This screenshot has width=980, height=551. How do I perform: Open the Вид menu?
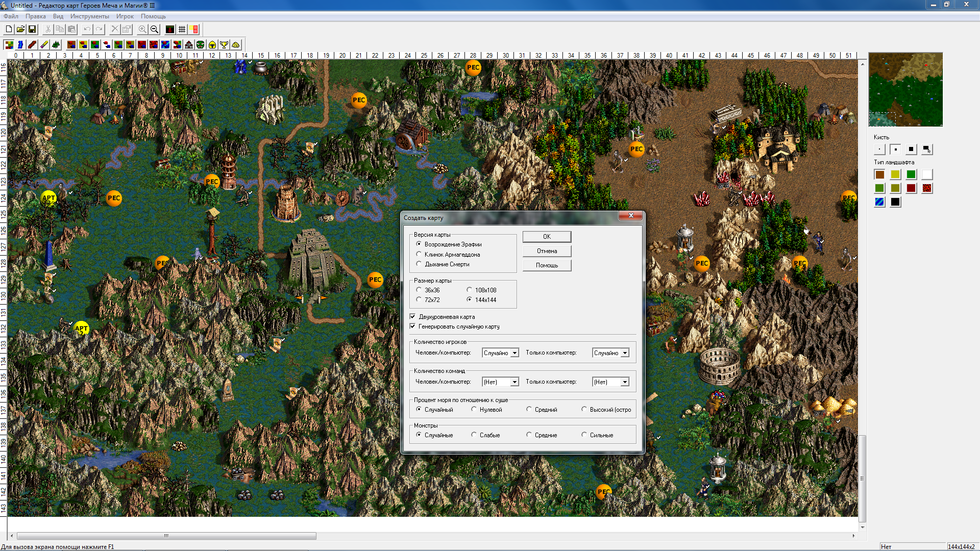[58, 16]
